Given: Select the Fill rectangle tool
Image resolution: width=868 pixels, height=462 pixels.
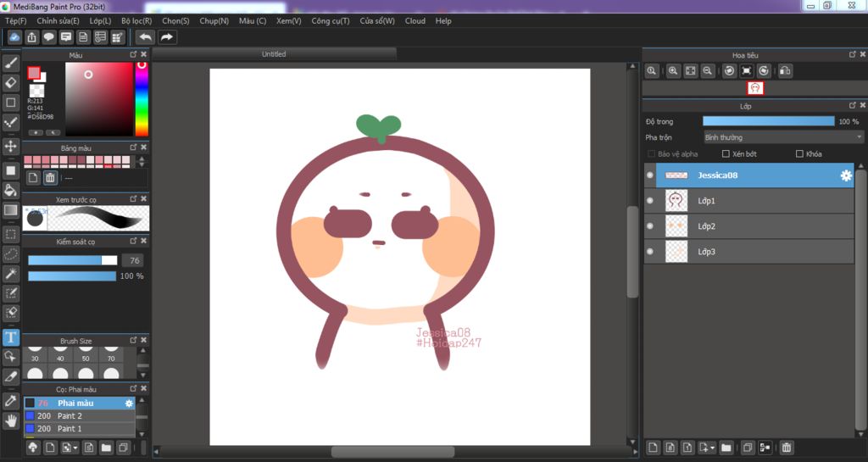Looking at the screenshot, I should pyautogui.click(x=10, y=170).
